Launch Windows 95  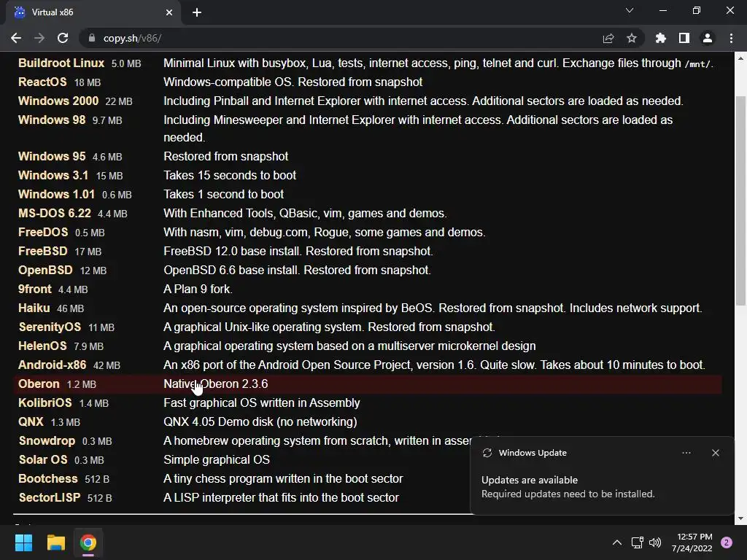click(52, 156)
